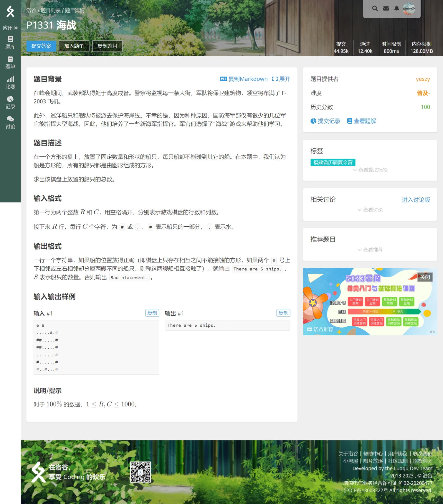Screen dimensions: 443x504
Task: Click the 洛谷 breadcrumb link
Action: point(31,10)
